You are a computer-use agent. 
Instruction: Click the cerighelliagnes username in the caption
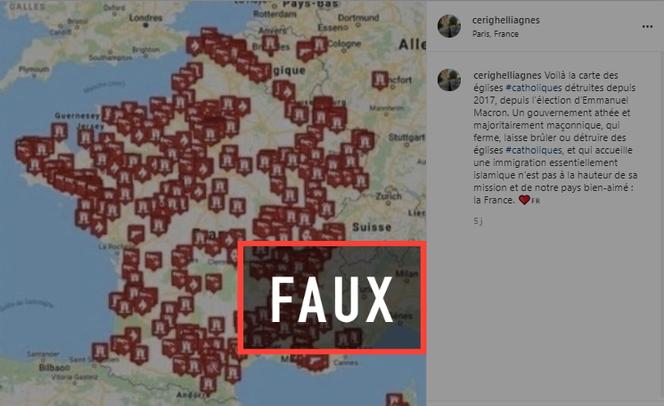pyautogui.click(x=507, y=75)
